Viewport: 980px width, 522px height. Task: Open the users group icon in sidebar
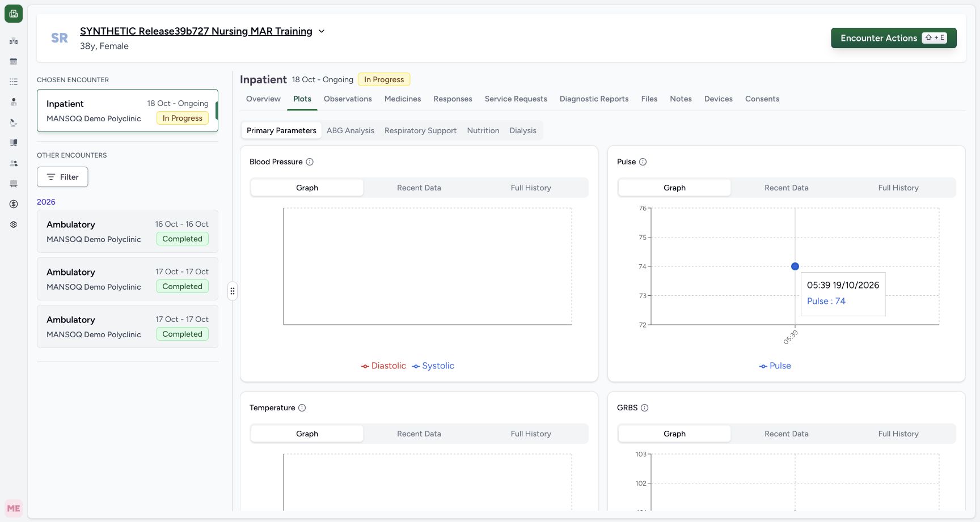tap(14, 163)
